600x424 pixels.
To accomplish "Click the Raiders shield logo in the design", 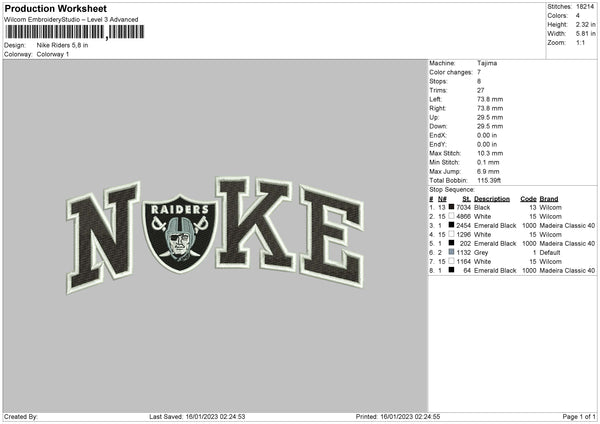I will [x=179, y=233].
